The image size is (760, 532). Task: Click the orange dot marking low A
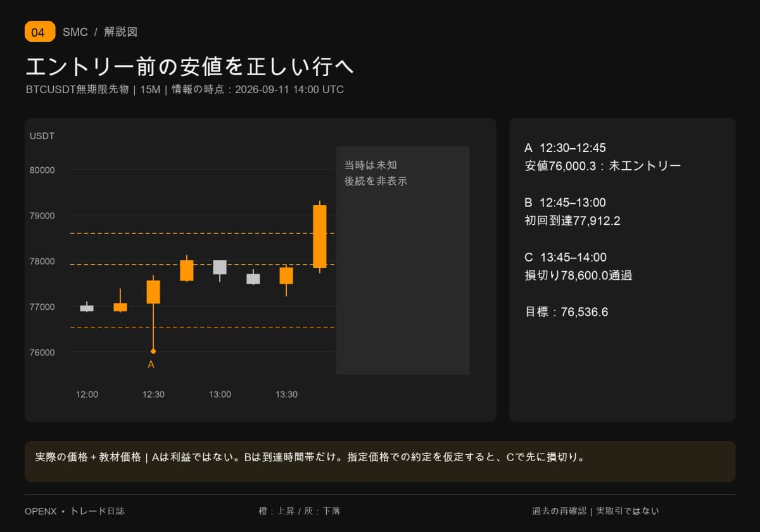[x=153, y=351]
